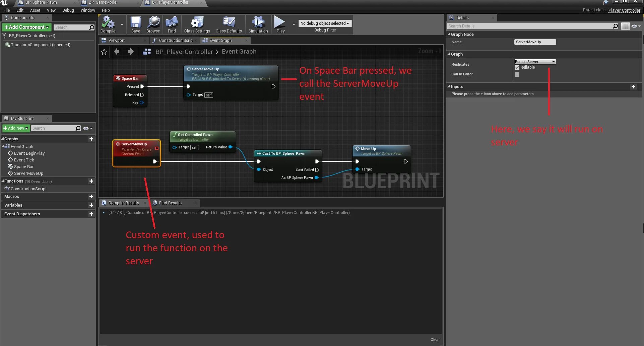Open Play options dropdown arrow
The height and width of the screenshot is (346, 644).
point(294,24)
